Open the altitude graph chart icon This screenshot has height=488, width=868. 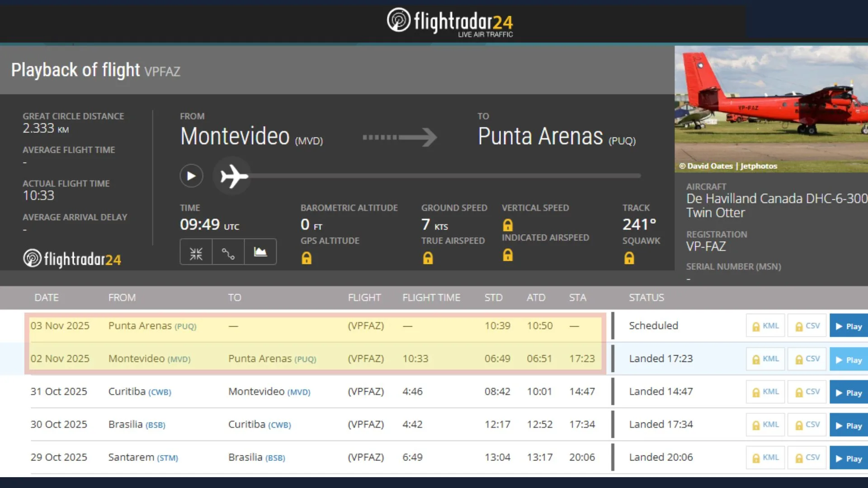click(x=260, y=252)
